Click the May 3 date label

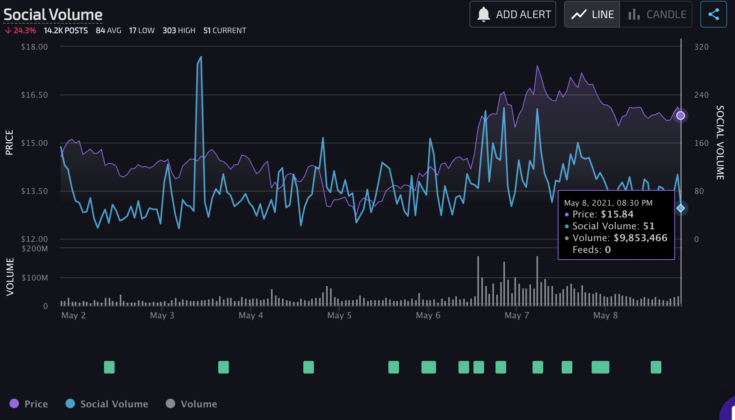pyautogui.click(x=162, y=315)
